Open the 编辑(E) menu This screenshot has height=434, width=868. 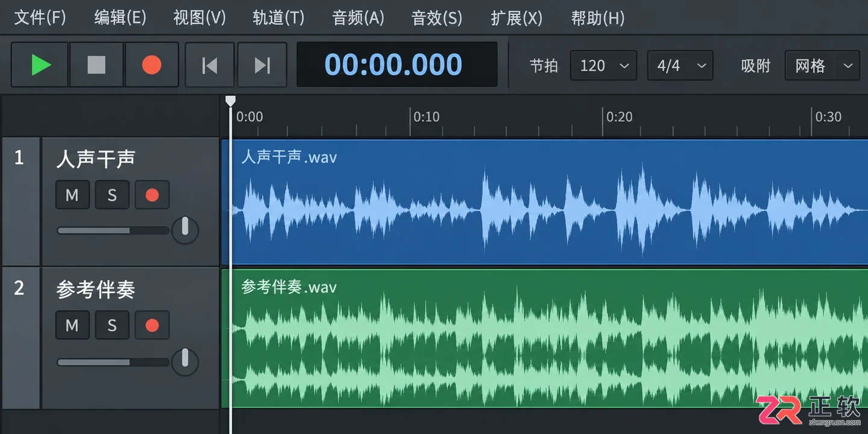(x=120, y=17)
